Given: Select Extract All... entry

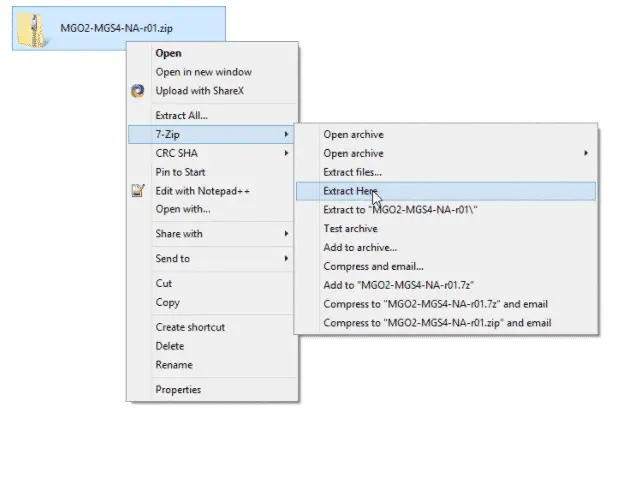Looking at the screenshot, I should (x=213, y=115).
